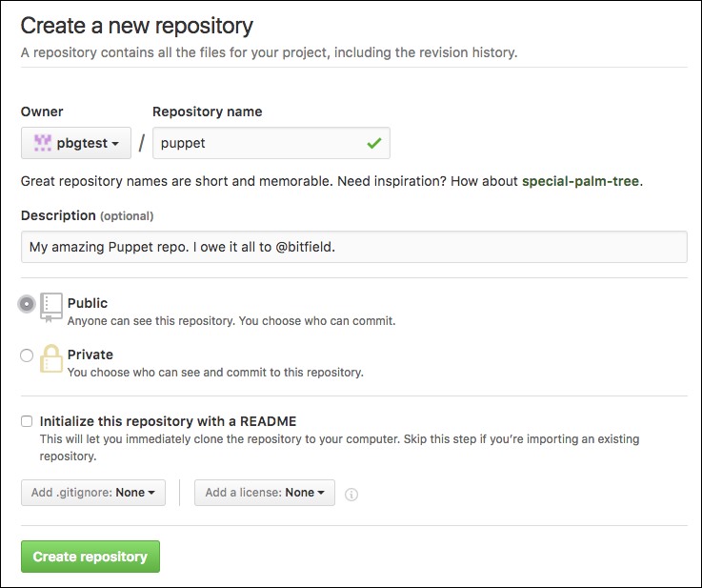Select the Private radio button
The width and height of the screenshot is (702, 588).
[x=27, y=355]
